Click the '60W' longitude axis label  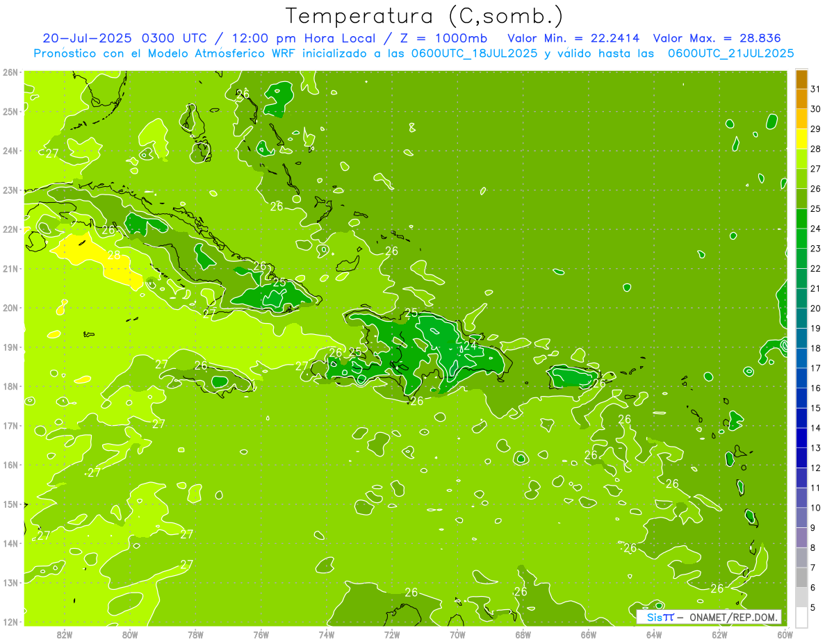coord(785,634)
